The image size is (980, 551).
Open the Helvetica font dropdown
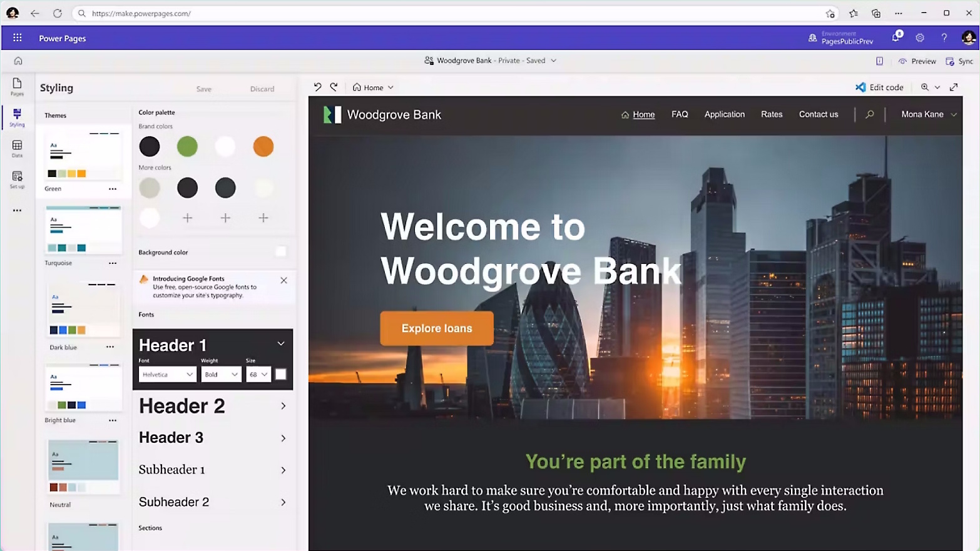(x=167, y=374)
